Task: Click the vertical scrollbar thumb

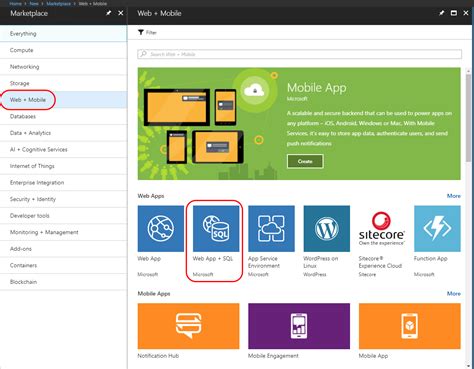Action: [468, 117]
